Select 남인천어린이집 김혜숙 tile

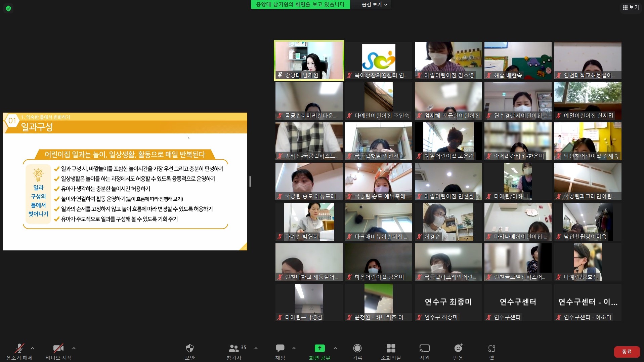coord(588,141)
